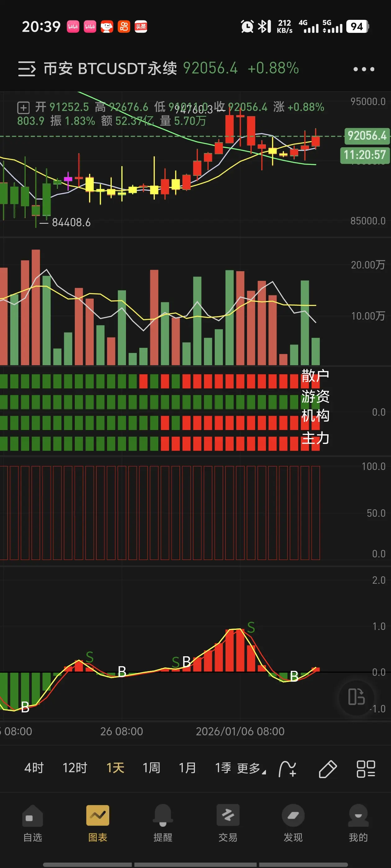Tap the 散户 indicator row label
The height and width of the screenshot is (868, 391).
tap(315, 376)
